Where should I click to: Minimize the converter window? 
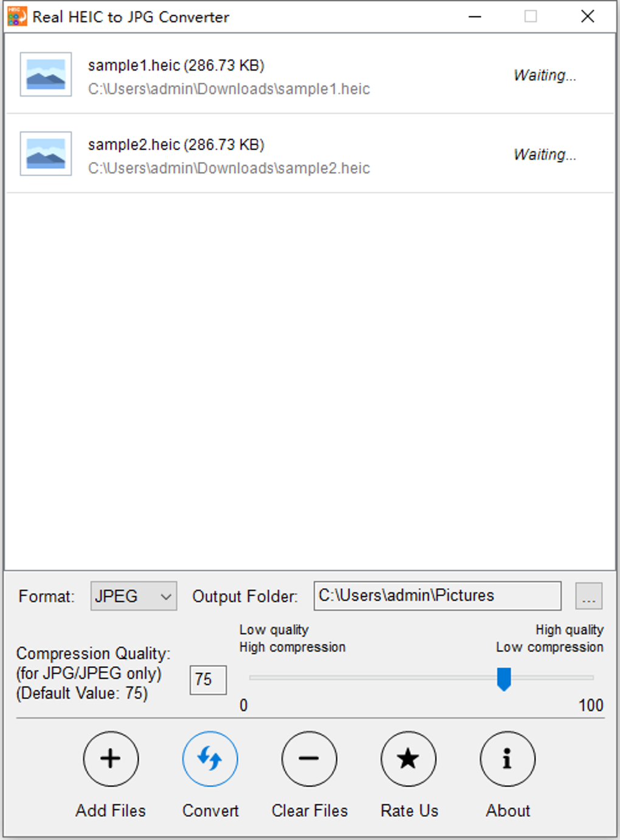475,16
